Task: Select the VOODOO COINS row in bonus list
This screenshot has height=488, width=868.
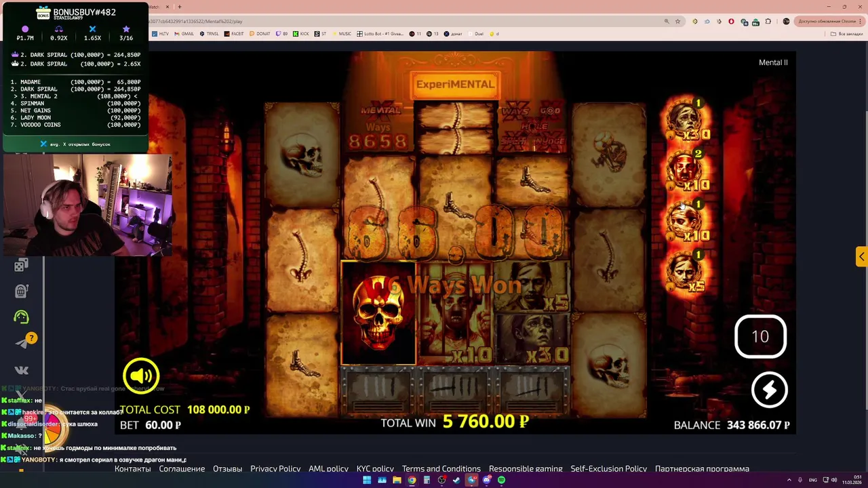Action: click(75, 125)
